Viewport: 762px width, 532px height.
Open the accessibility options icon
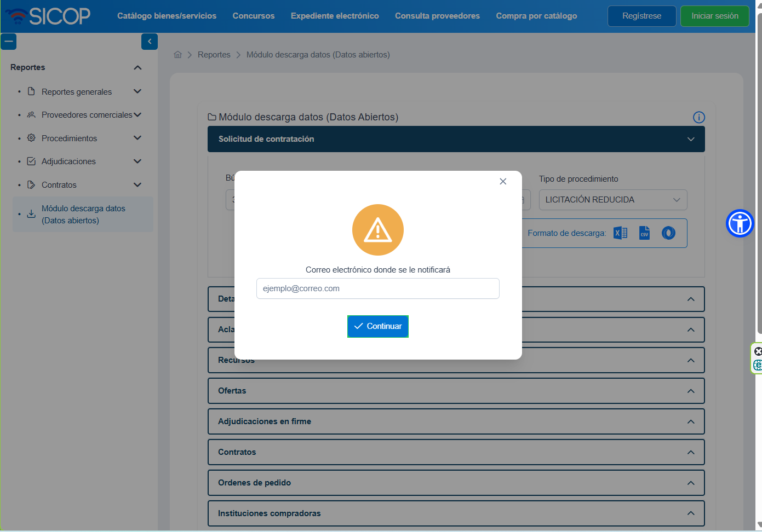tap(740, 223)
